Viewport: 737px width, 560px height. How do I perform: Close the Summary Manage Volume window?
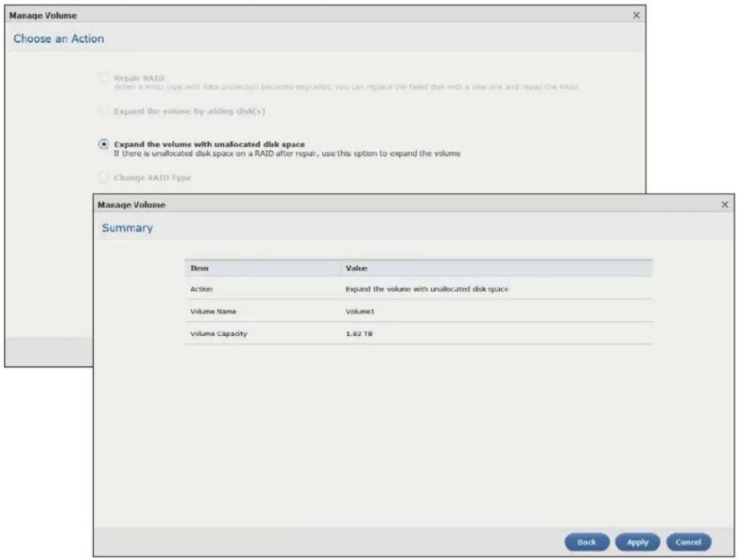pyautogui.click(x=725, y=205)
